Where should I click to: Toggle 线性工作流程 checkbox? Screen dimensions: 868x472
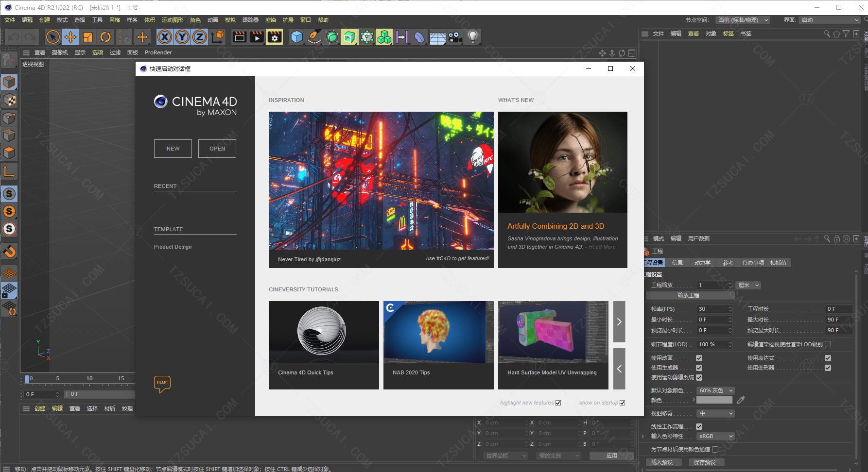point(699,426)
